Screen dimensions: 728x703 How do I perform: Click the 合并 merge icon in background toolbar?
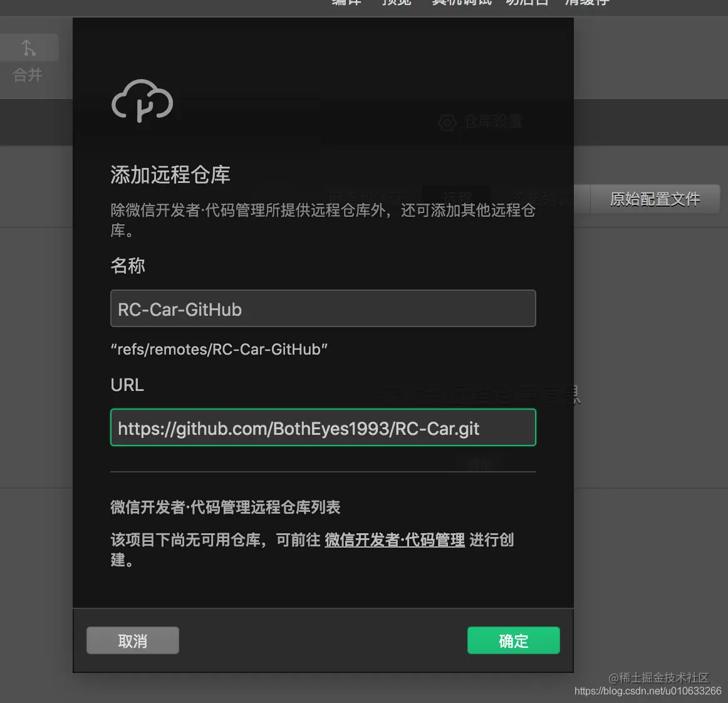[29, 48]
